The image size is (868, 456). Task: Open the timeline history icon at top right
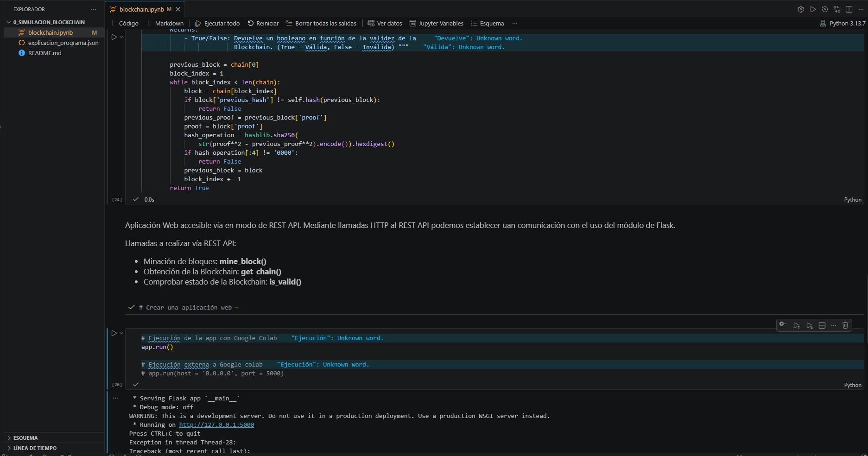824,9
